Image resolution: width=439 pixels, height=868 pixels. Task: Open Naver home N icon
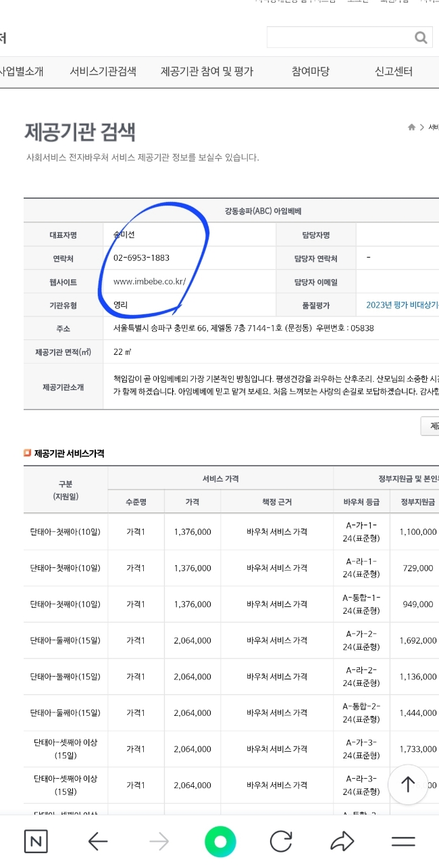coord(35,841)
